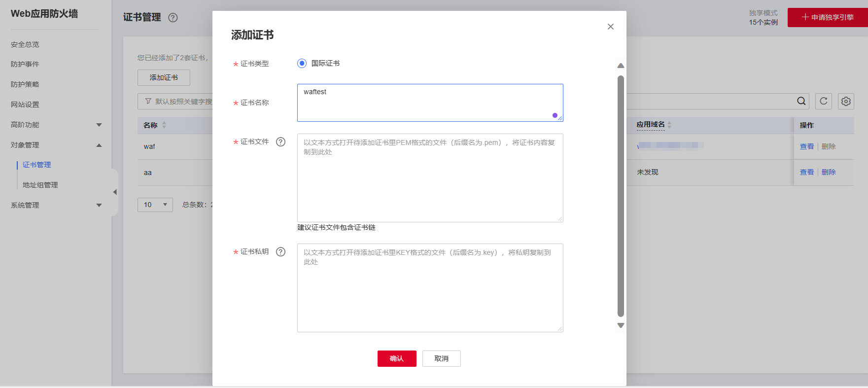868x388 pixels.
Task: Collapse the 对象管理 menu section
Action: click(x=99, y=145)
